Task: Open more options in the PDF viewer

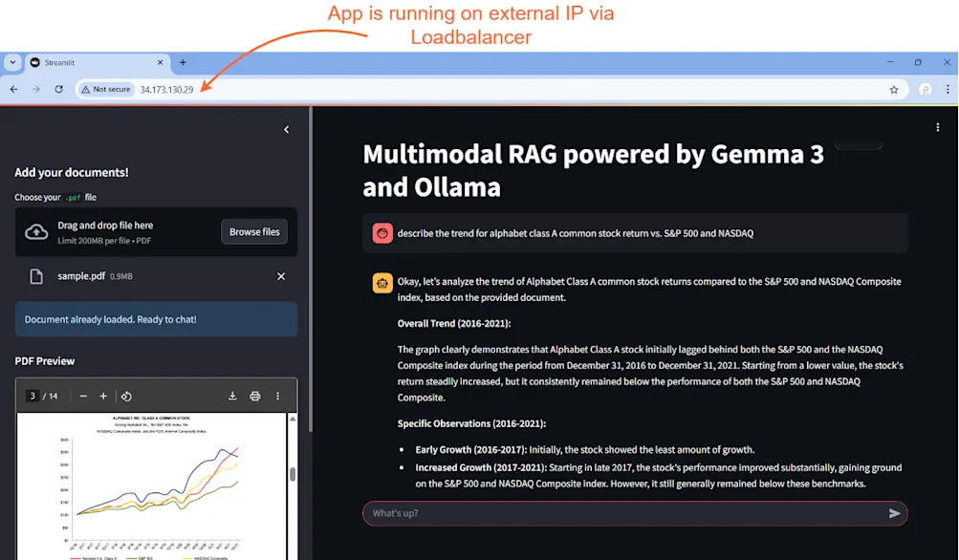Action: pos(278,395)
